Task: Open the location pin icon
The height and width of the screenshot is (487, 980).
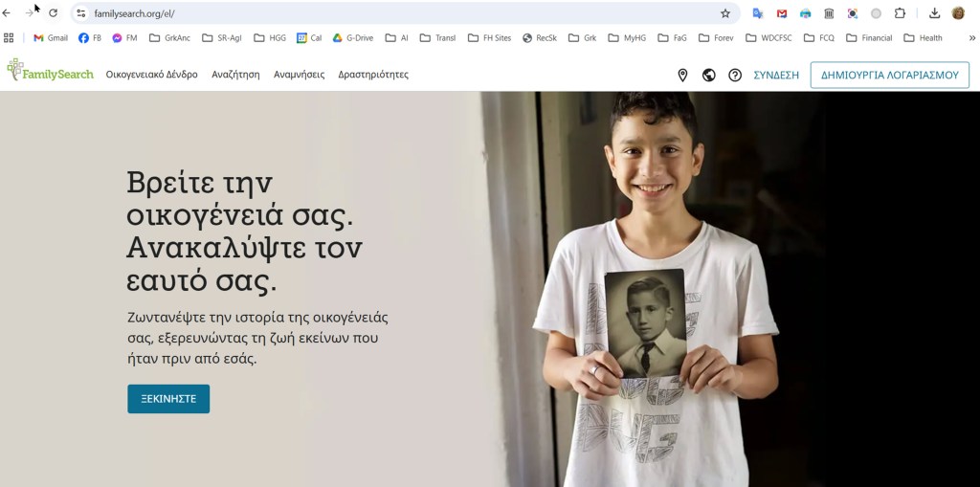Action: pyautogui.click(x=682, y=75)
